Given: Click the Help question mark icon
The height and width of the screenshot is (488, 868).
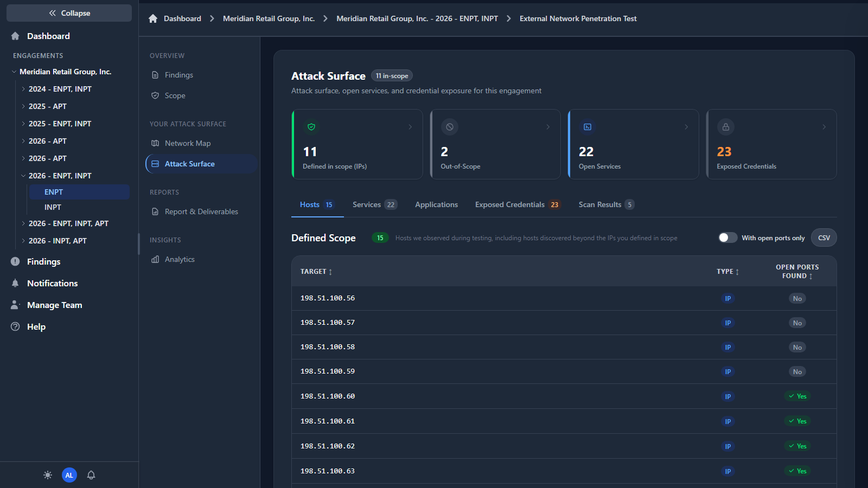Looking at the screenshot, I should [15, 326].
